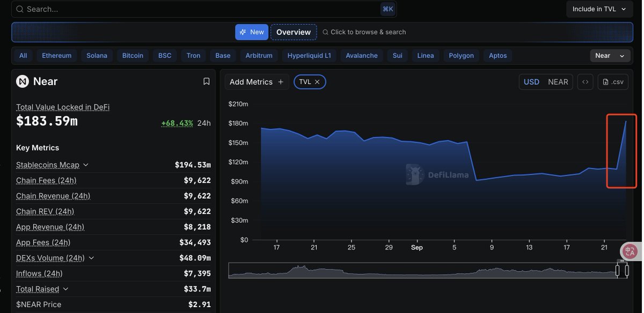644x313 pixels.
Task: Expand the Stablecoins Mcap row
Action: (86, 165)
